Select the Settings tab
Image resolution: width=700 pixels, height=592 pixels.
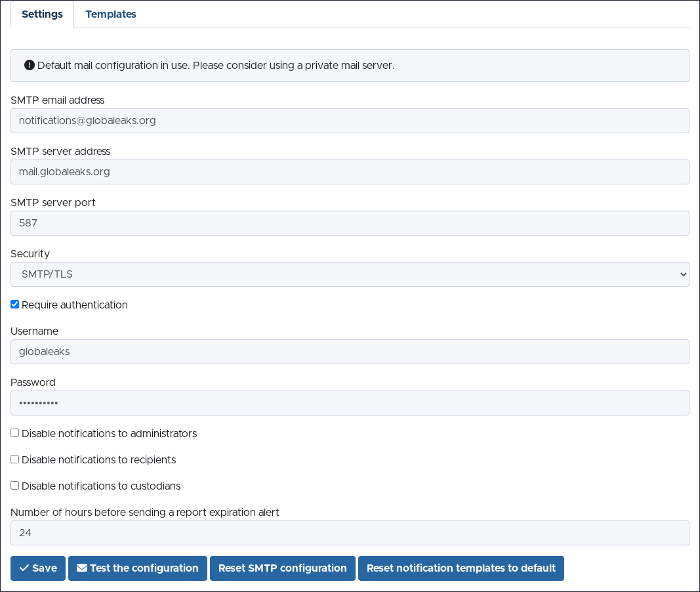coord(42,14)
